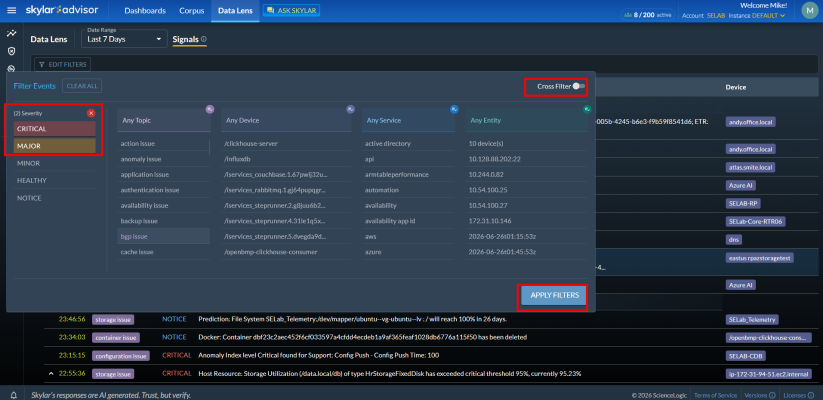Click the SELab-Core-RTR06 device tag
Viewport: 823px width, 400px height.
[755, 222]
